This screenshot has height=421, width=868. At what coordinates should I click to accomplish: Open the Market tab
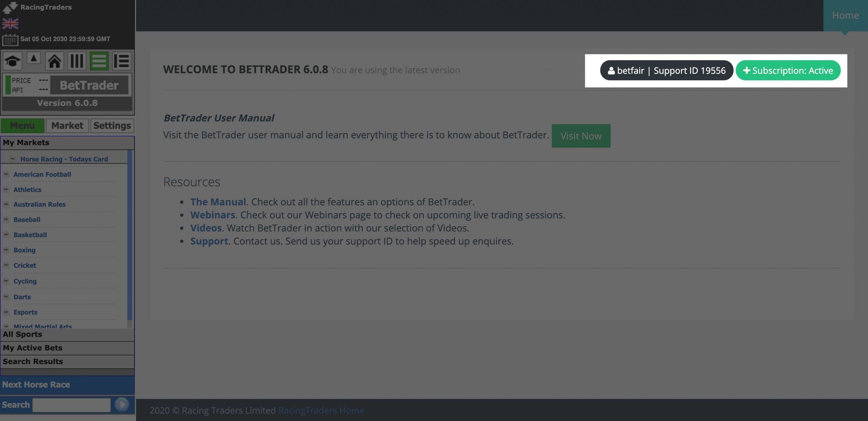point(67,126)
